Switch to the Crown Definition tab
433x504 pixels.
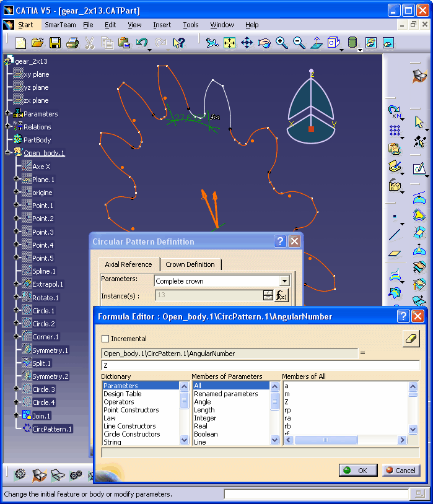[x=190, y=264]
